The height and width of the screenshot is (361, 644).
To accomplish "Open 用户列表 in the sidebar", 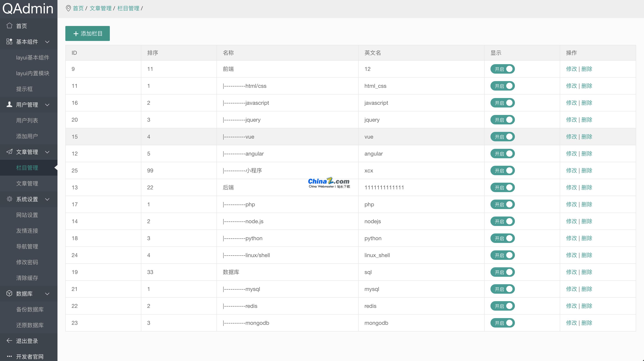I will 27,120.
